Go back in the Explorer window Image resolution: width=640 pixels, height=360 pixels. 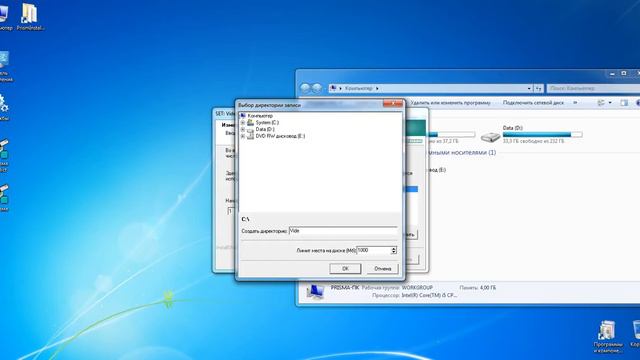[305, 88]
